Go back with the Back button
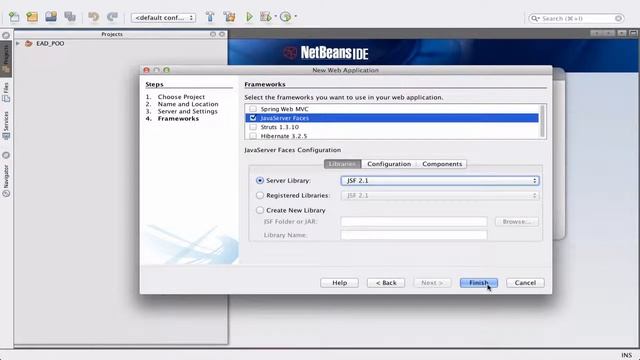The width and height of the screenshot is (640, 360). [386, 283]
